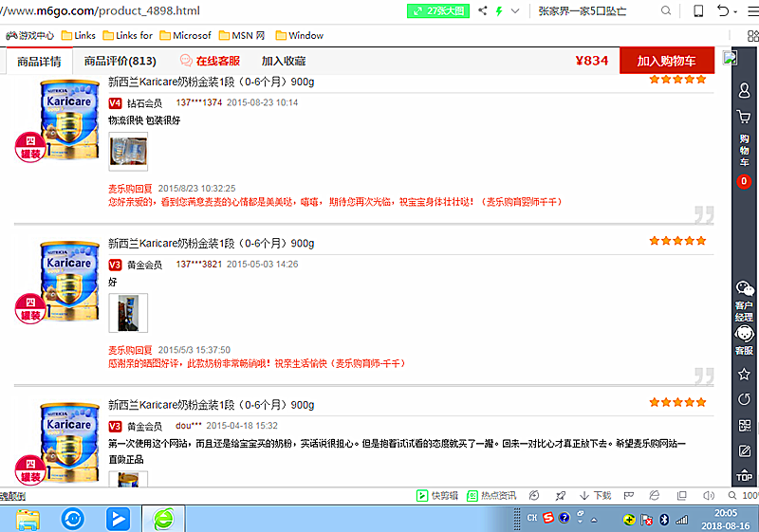The width and height of the screenshot is (759, 532).
Task: Open the favorites star in sidebar
Action: click(x=745, y=375)
